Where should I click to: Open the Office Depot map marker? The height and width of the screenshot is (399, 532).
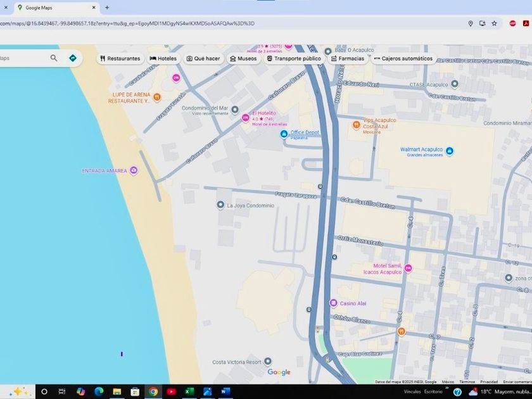click(284, 134)
